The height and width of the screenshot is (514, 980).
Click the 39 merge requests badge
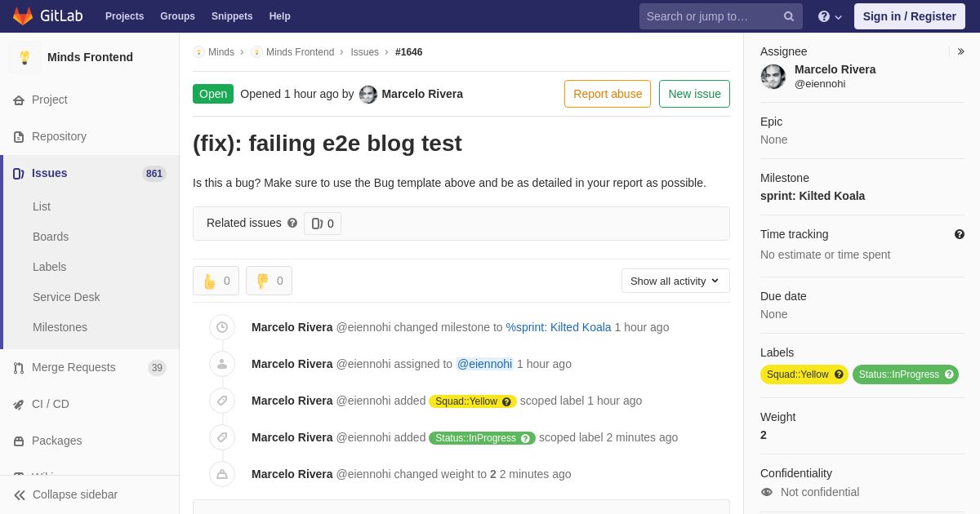(157, 368)
